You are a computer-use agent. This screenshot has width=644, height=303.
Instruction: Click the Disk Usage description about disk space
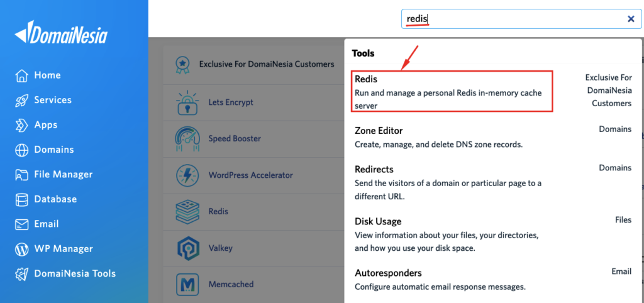[447, 242]
